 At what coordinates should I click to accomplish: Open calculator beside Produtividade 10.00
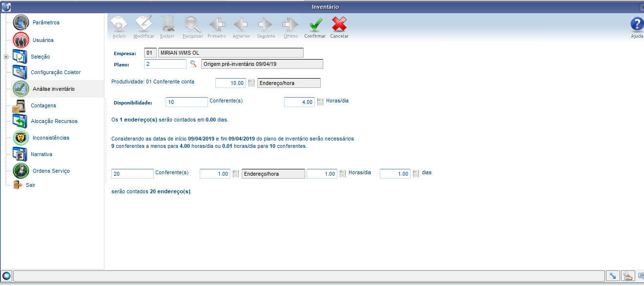[x=251, y=83]
